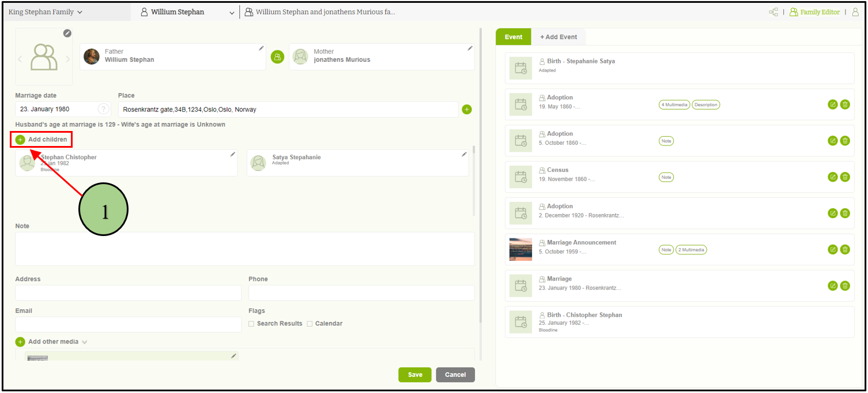868x393 pixels.
Task: Enable the Search Results flag checkbox
Action: [251, 324]
